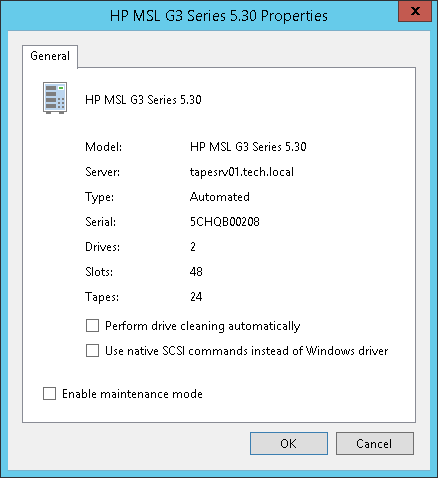Viewport: 438px width, 478px height.
Task: Click the Drives count value 2
Action: click(x=193, y=247)
